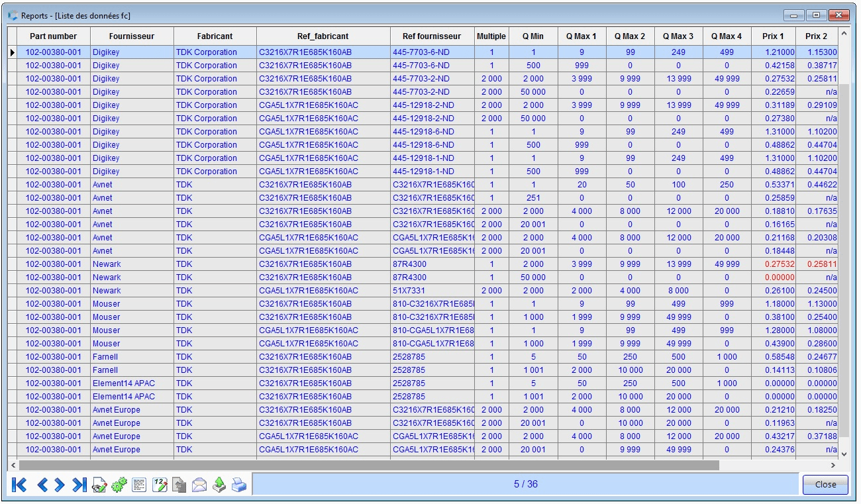Click the Q Min column header
Image resolution: width=861 pixels, height=504 pixels.
tap(533, 36)
